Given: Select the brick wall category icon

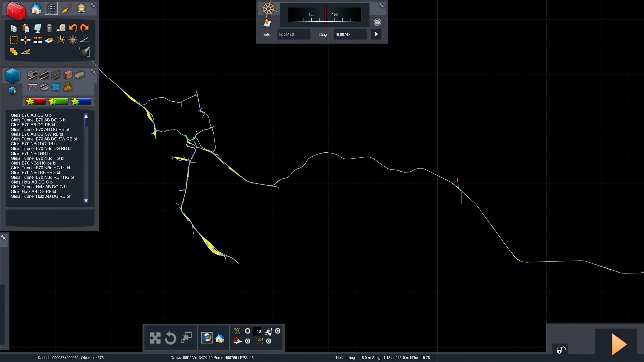Looking at the screenshot, I should [68, 75].
